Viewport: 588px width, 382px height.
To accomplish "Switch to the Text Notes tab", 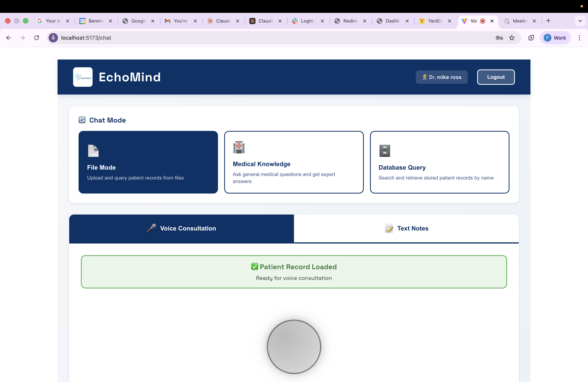I will coord(406,229).
